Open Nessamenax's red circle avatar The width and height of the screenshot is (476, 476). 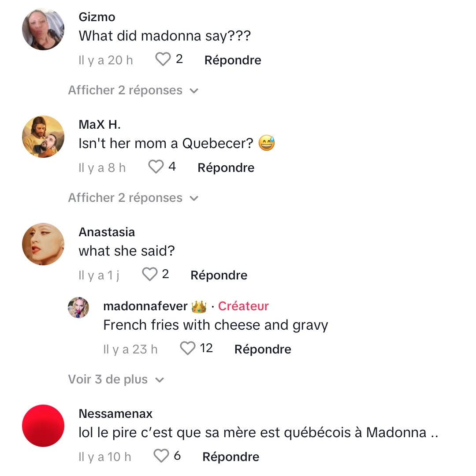coord(43,426)
